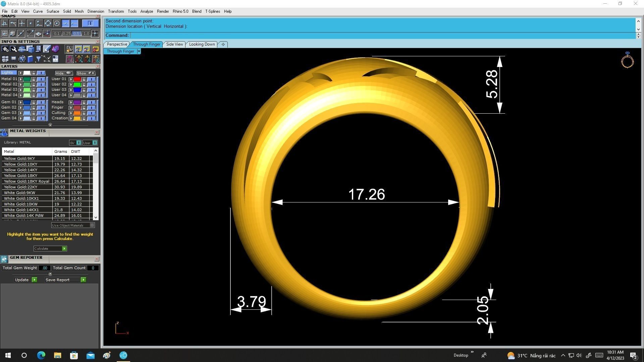
Task: Click the filter funnel icon
Action: (x=38, y=59)
